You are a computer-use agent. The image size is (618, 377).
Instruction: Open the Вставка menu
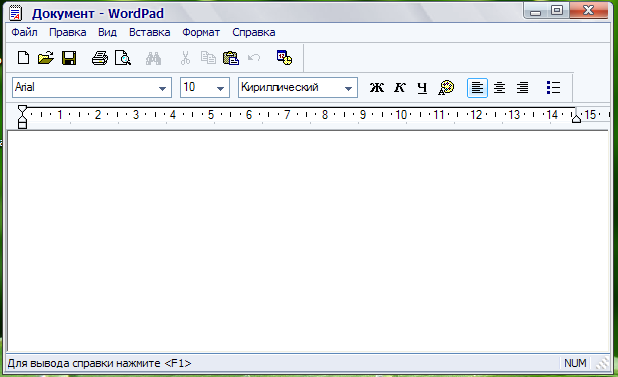tap(150, 32)
